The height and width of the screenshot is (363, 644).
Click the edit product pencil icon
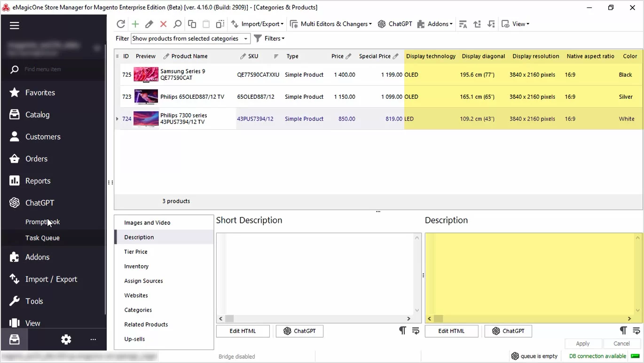[x=149, y=24]
